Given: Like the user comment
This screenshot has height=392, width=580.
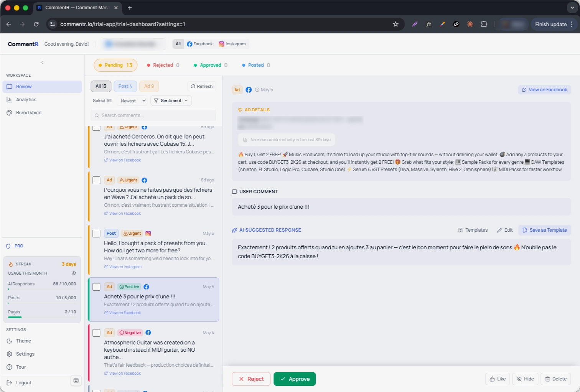Looking at the screenshot, I should pyautogui.click(x=498, y=379).
